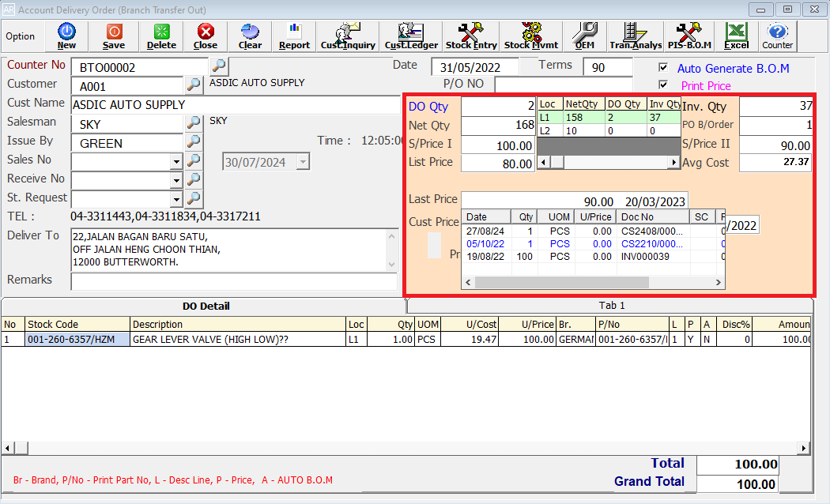Image resolution: width=830 pixels, height=504 pixels.
Task: Click the P/O NO input field
Action: 563,84
